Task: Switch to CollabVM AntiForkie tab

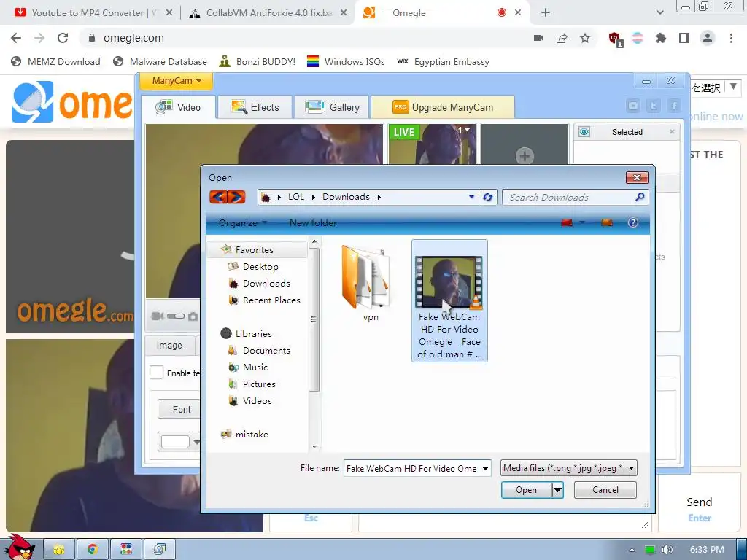Action: (x=268, y=13)
